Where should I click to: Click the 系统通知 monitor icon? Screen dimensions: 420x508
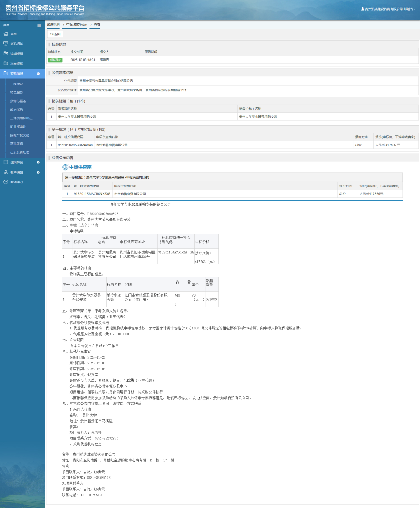pyautogui.click(x=6, y=44)
